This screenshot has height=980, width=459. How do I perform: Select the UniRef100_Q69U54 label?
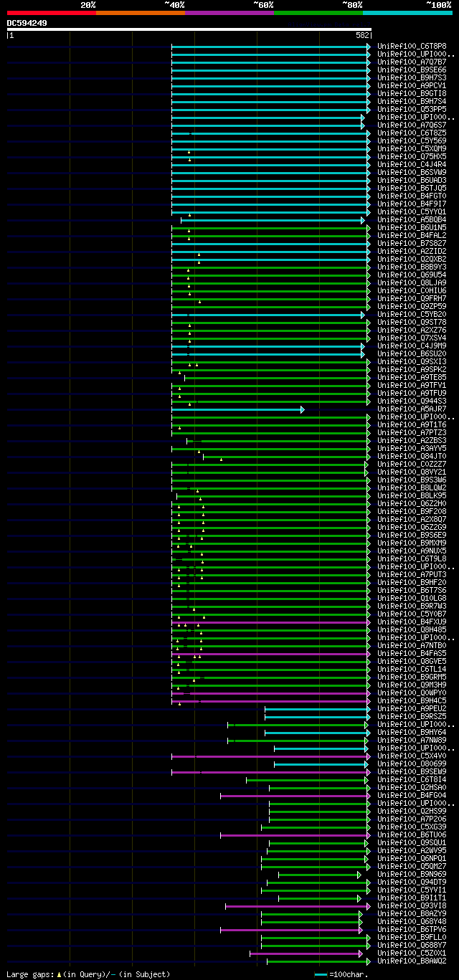[x=412, y=275]
